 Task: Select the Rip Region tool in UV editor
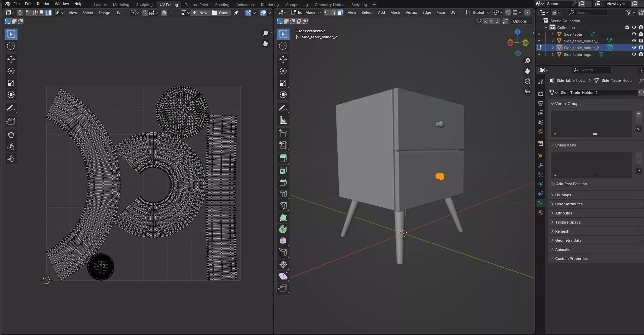(x=11, y=122)
